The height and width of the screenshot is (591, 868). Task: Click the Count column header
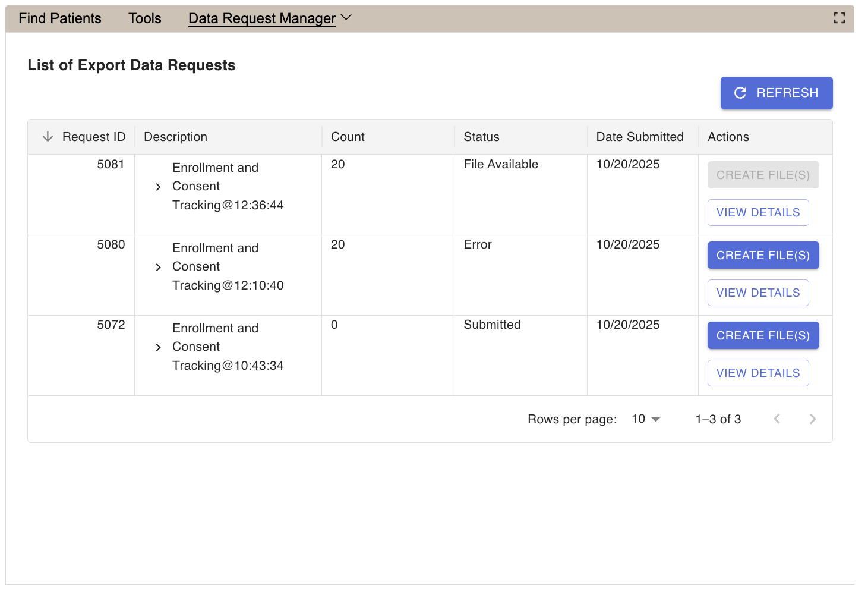pyautogui.click(x=348, y=137)
